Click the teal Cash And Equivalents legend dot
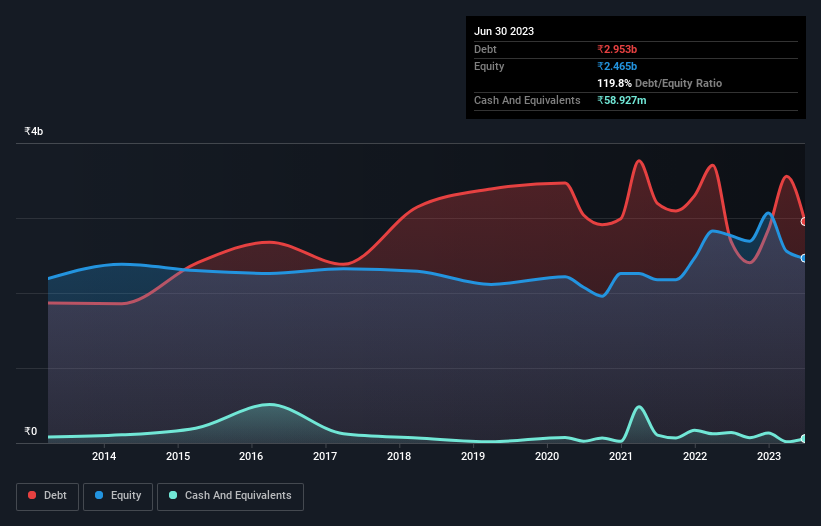821x526 pixels. (173, 495)
